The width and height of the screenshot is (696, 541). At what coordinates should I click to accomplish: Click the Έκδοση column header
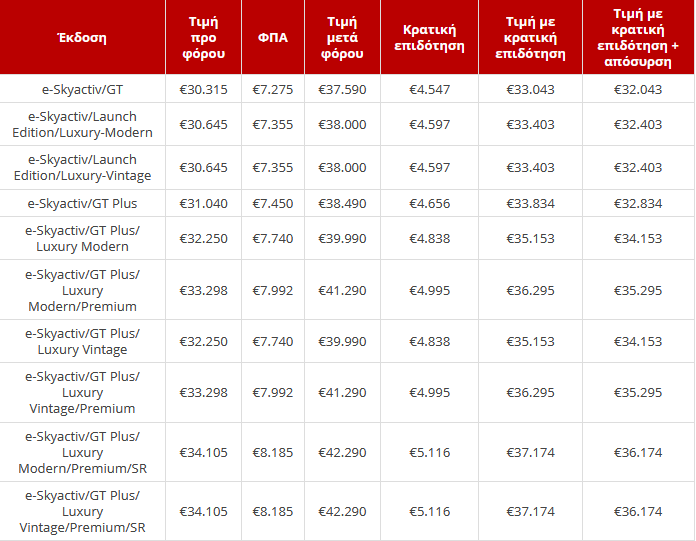click(x=82, y=38)
